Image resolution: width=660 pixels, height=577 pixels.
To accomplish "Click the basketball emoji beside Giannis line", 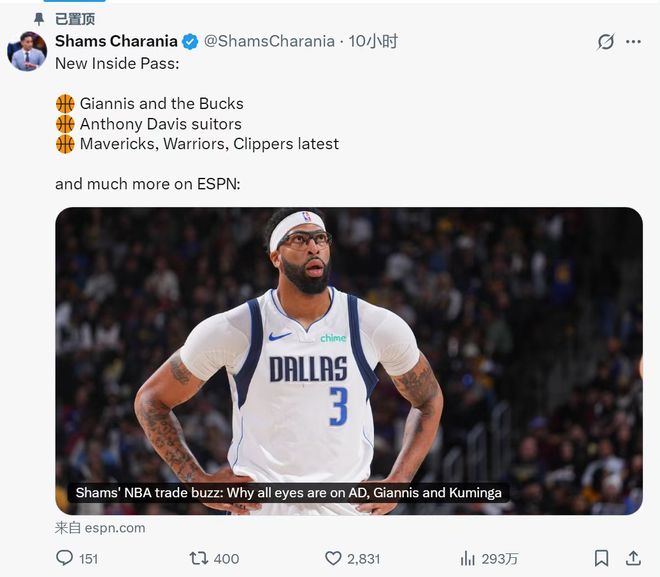I will click(x=65, y=103).
